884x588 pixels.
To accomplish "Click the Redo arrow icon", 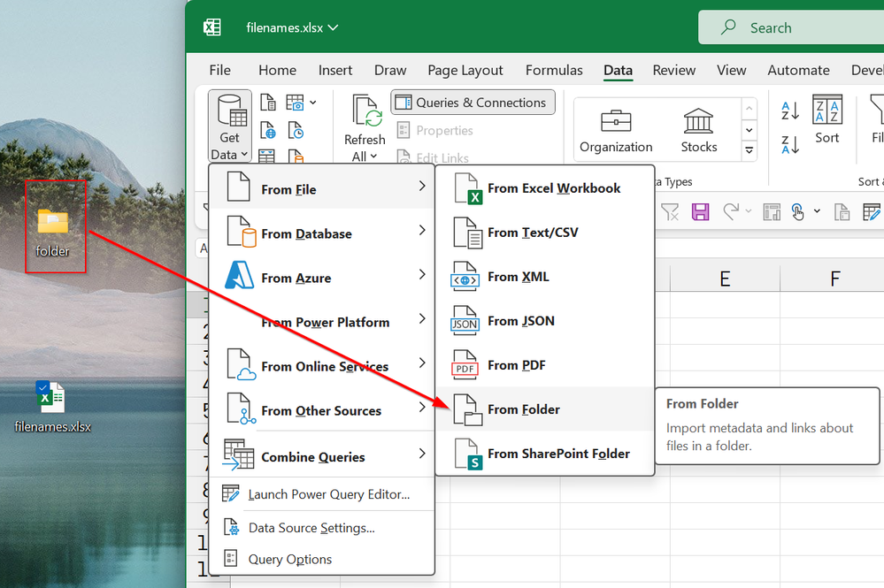I will tap(731, 211).
